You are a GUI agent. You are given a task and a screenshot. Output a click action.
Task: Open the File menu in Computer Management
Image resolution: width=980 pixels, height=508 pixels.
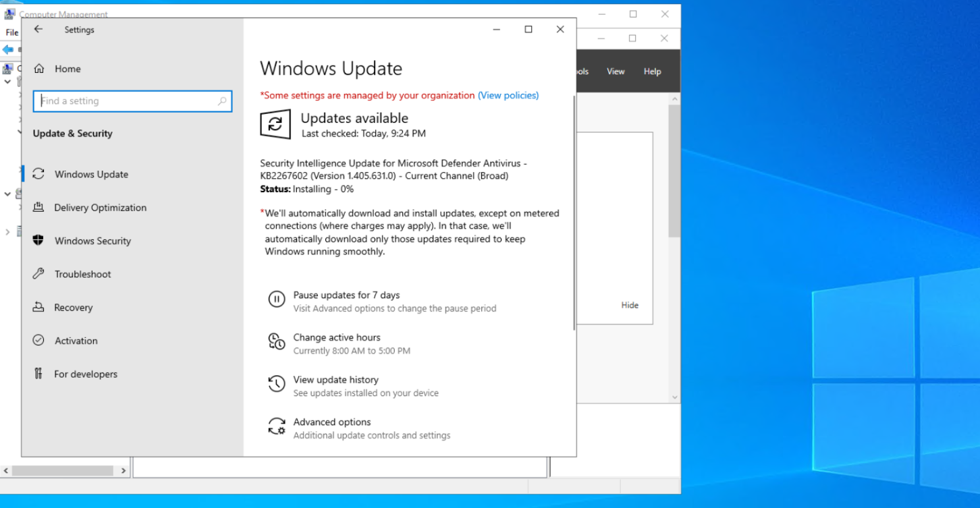point(12,32)
